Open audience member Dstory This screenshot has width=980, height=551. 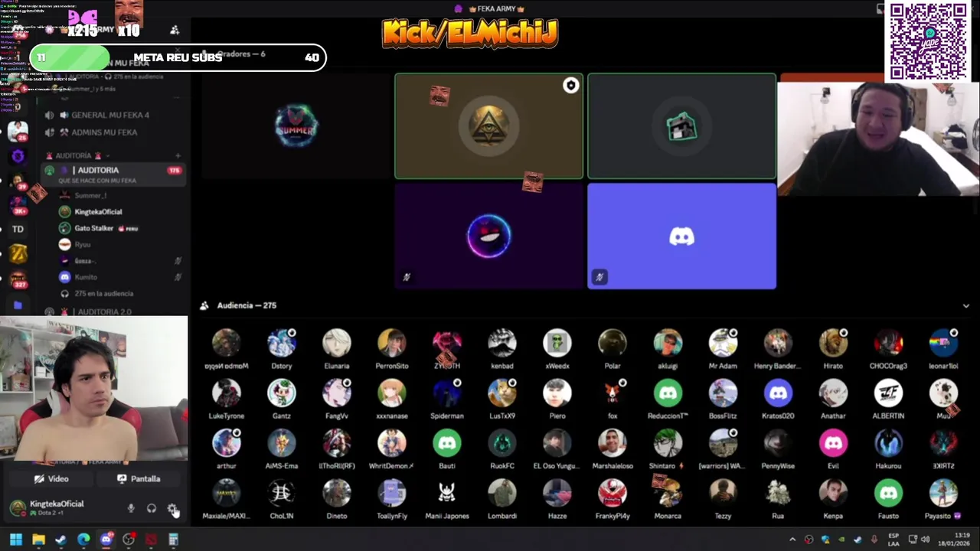(282, 350)
